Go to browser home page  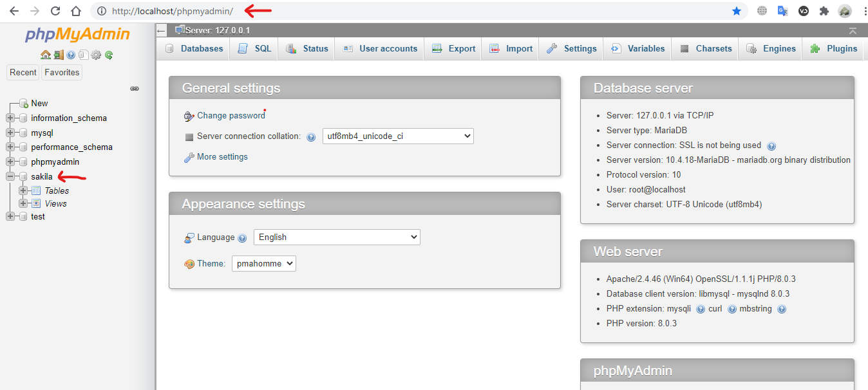coord(76,11)
